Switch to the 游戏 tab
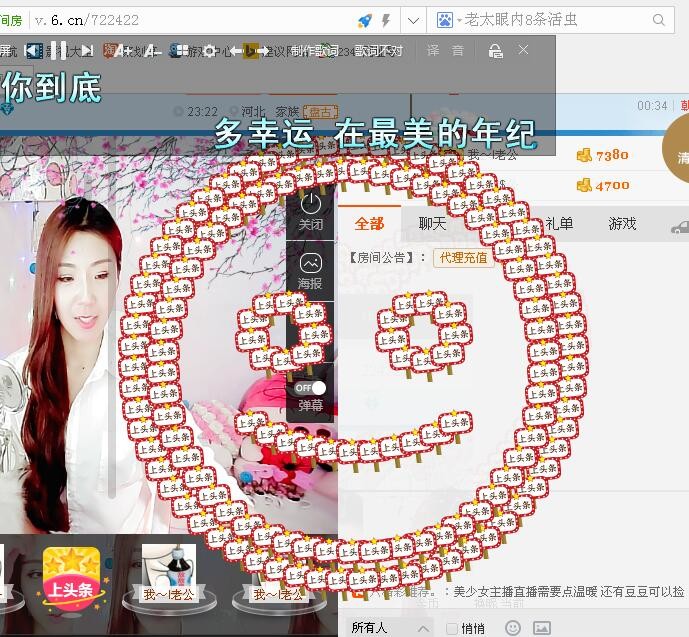This screenshot has height=637, width=689. coord(622,224)
